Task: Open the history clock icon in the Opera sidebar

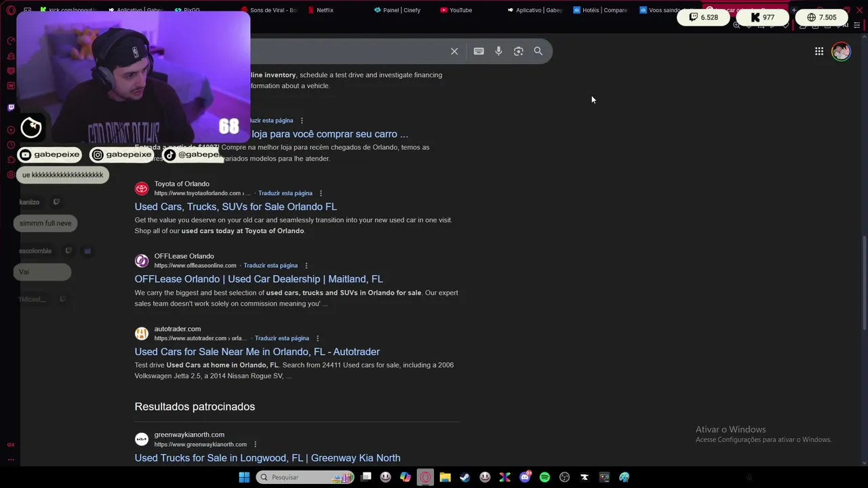Action: (11, 145)
